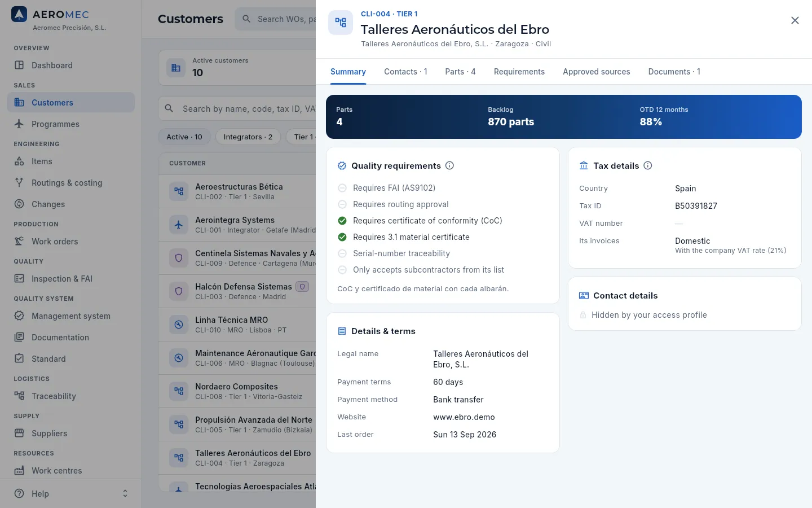Click the Help question-mark icon
Screen dimensions: 812x508
tap(19, 493)
